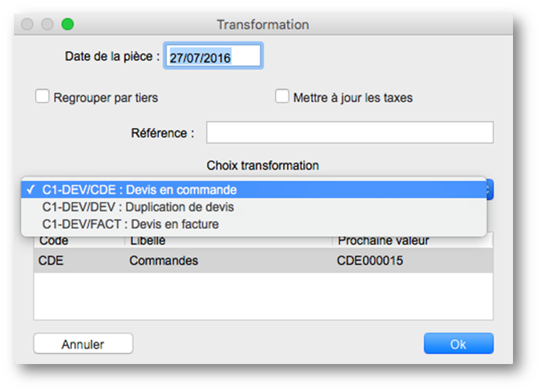Image resolution: width=541 pixels, height=392 pixels.
Task: Pick C1-DEV/FACT Devis en facture
Action: [x=131, y=224]
